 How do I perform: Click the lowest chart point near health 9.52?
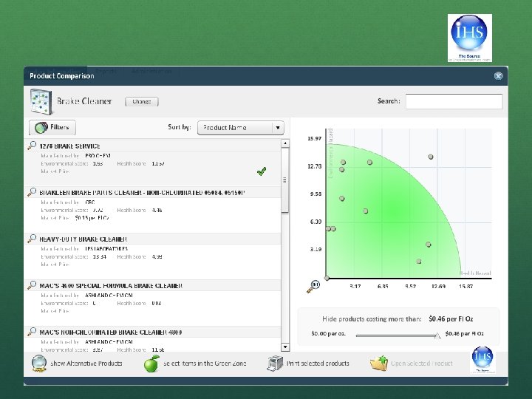click(x=419, y=262)
